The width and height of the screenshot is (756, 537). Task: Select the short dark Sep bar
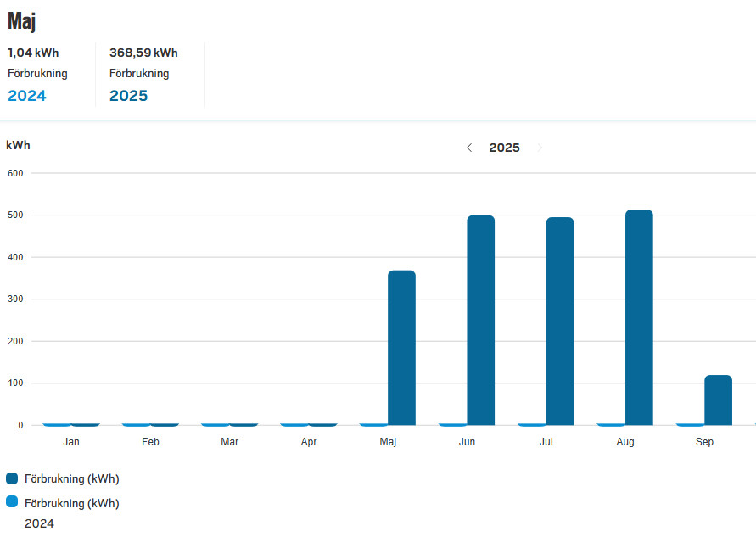[718, 400]
